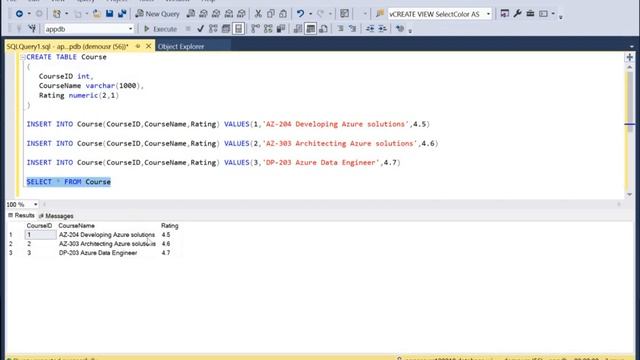Click the Execute button

point(160,29)
